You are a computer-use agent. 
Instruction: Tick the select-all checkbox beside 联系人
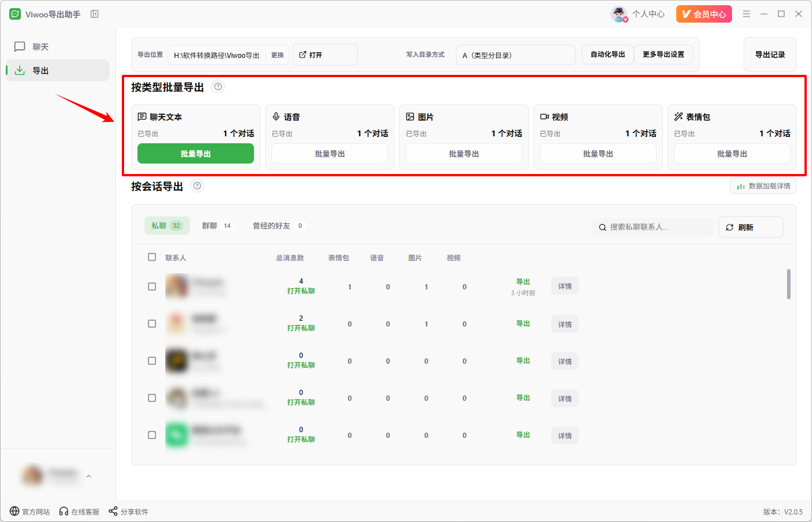[x=152, y=257]
